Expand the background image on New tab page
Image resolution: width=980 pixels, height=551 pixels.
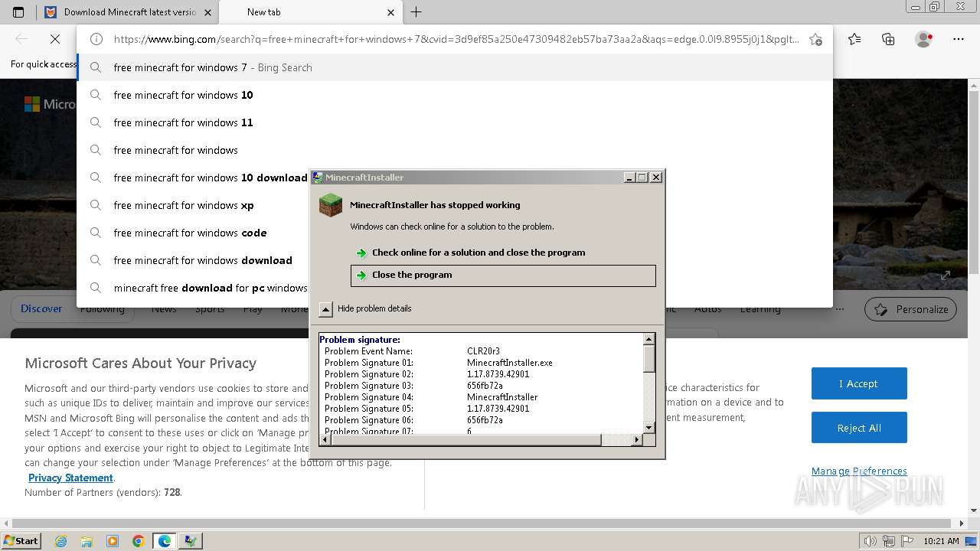pos(946,275)
